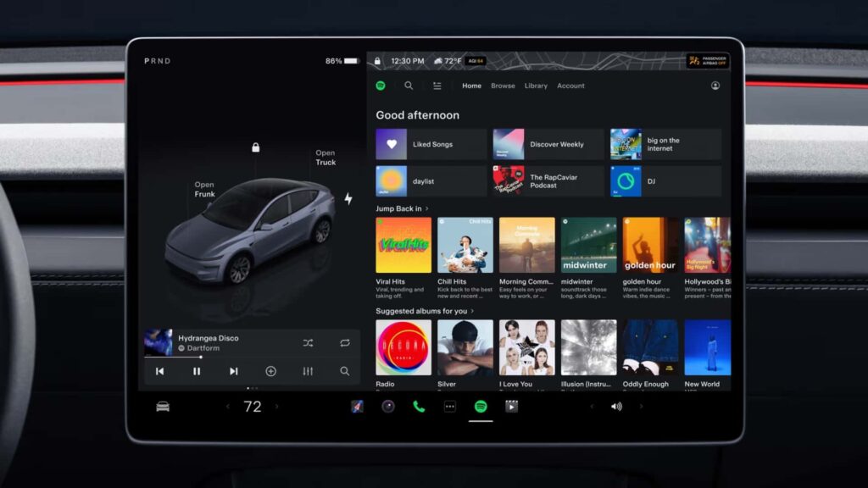Tap the Hydrangea Disco album art

coord(159,342)
